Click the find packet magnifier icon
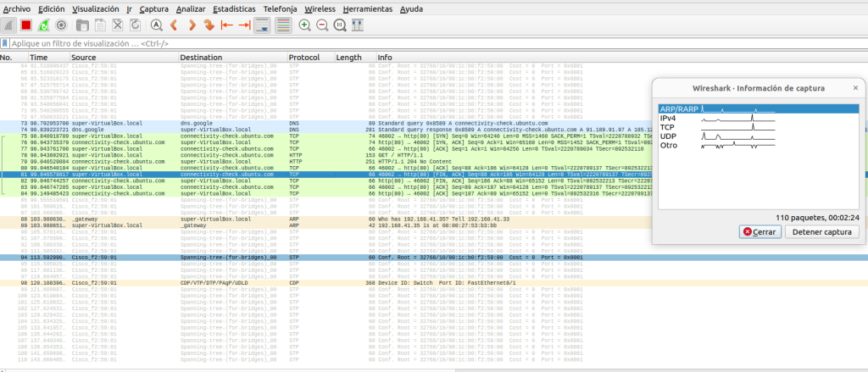 [157, 25]
